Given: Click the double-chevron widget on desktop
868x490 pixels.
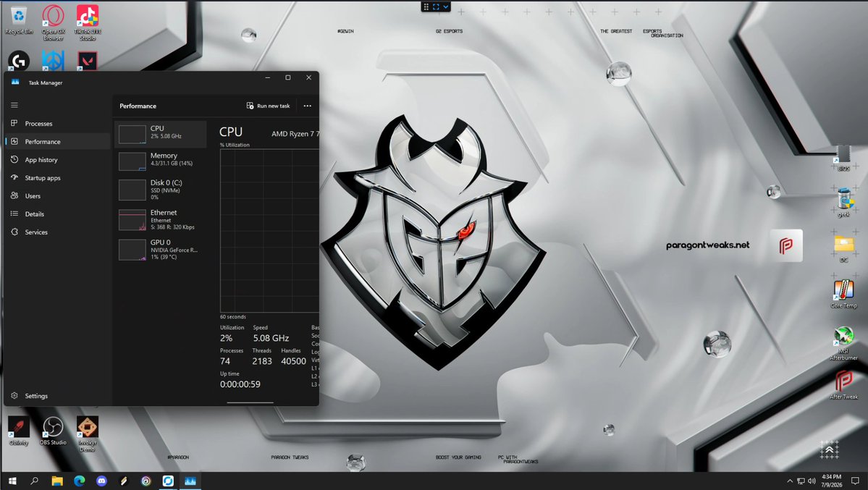Looking at the screenshot, I should [829, 449].
